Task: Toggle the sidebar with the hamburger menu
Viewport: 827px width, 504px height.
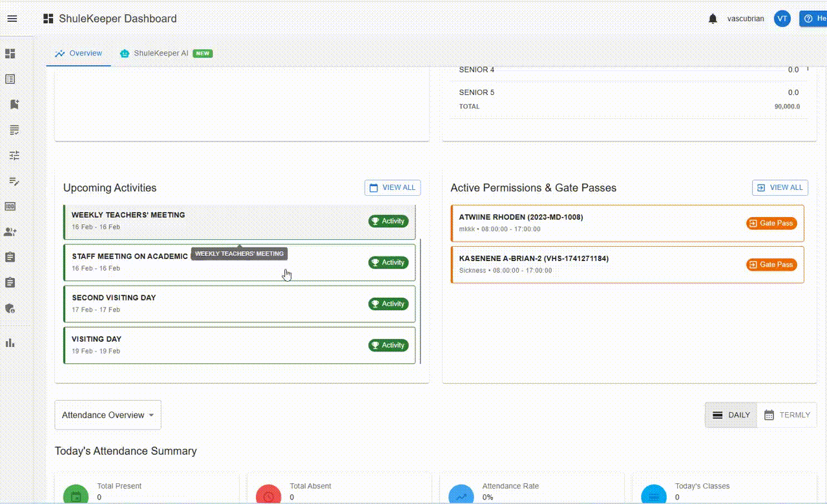Action: pyautogui.click(x=12, y=18)
